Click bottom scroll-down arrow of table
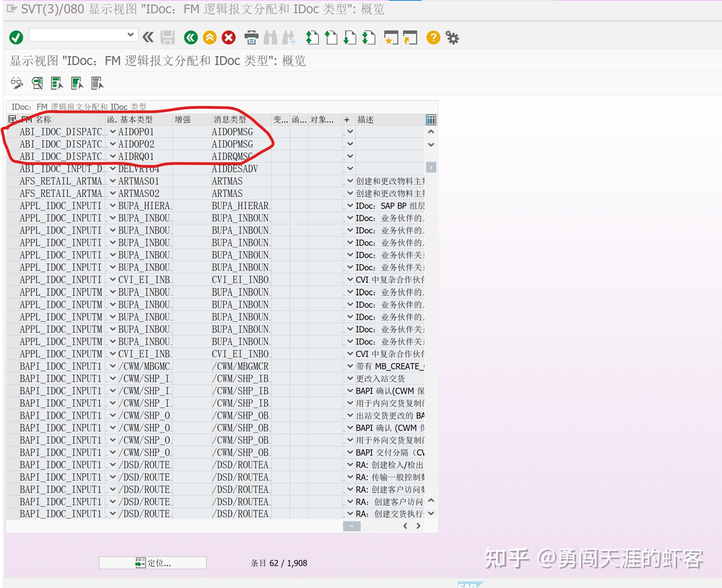Screen dimensions: 722x588 tap(431, 513)
